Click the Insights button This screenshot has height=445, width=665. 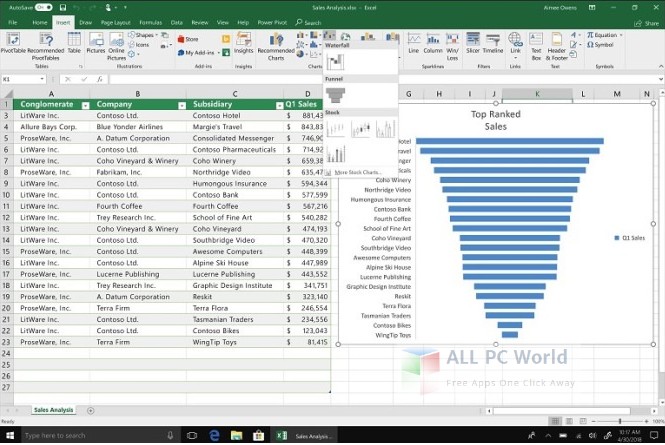point(243,43)
